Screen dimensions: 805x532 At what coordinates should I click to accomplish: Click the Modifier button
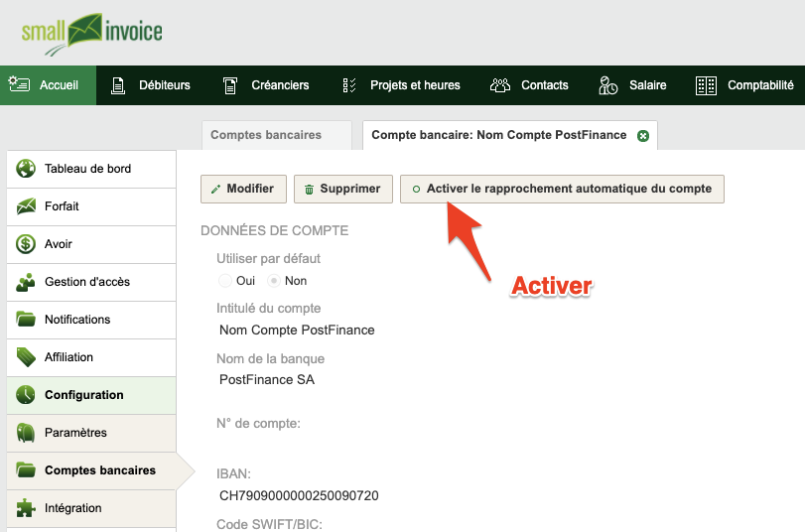[243, 189]
